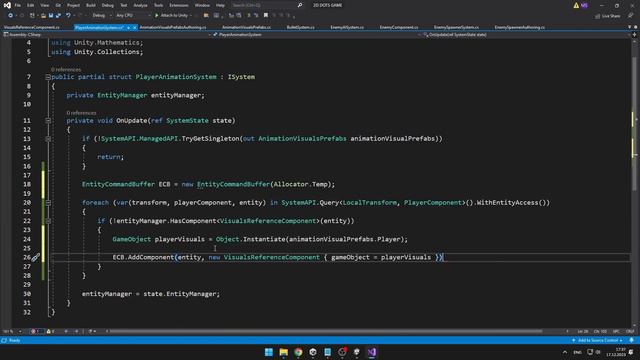Switch to EnemySpawnerAuthoring.cs tab
This screenshot has width=640, height=360.
(x=520, y=27)
